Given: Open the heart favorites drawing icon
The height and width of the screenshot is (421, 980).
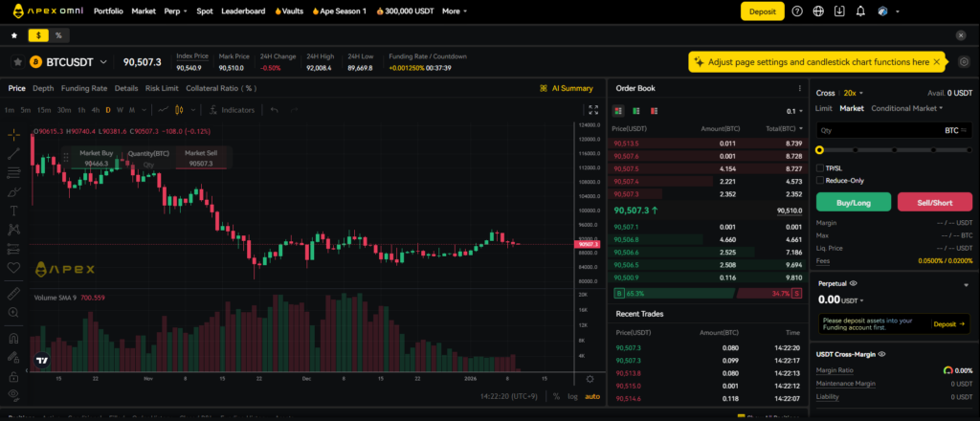Looking at the screenshot, I should point(13,267).
